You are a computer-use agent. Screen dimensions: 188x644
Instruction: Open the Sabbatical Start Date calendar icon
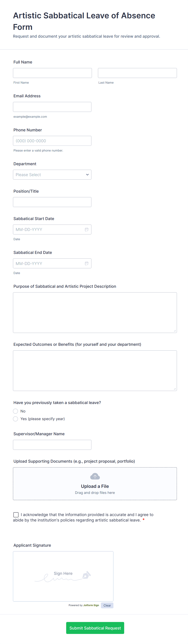(87, 230)
